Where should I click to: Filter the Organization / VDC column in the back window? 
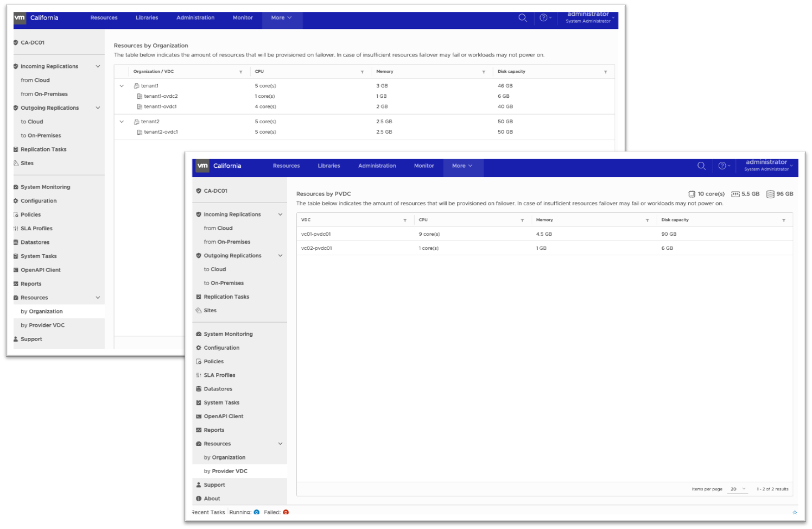pyautogui.click(x=240, y=72)
